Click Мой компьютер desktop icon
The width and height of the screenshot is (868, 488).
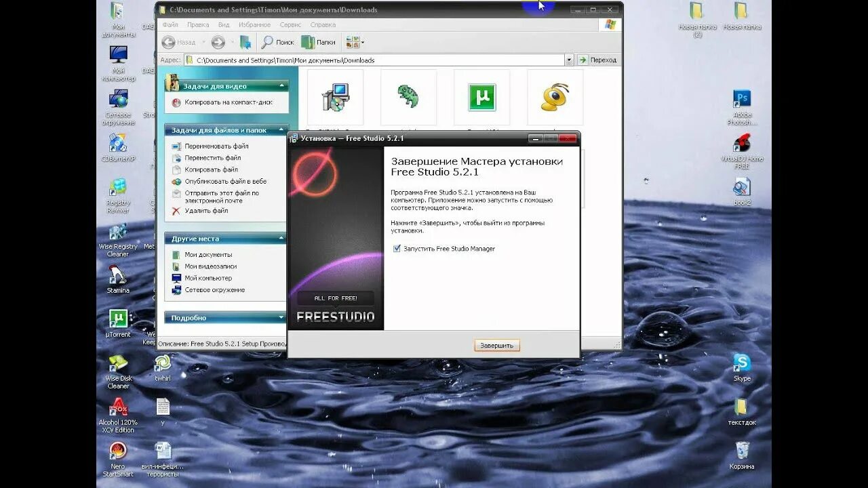tap(118, 63)
